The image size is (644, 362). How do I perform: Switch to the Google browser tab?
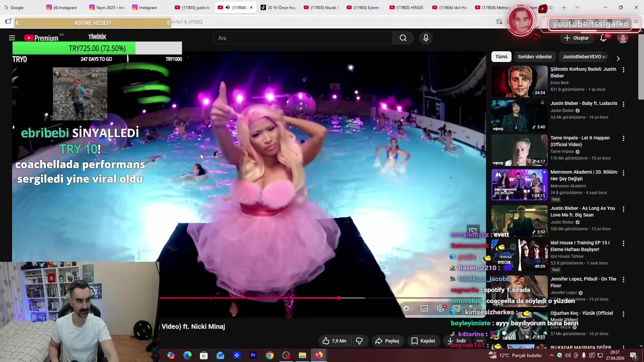click(20, 8)
